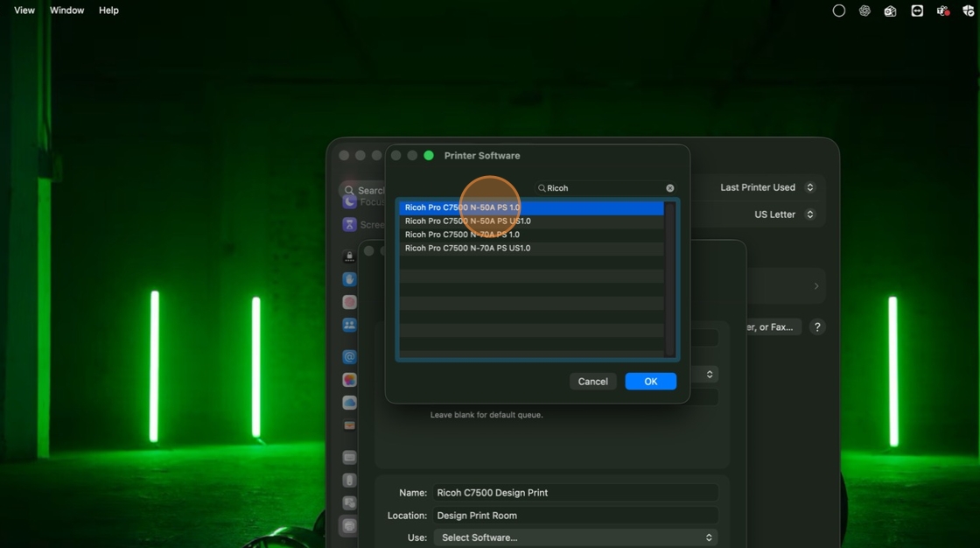The width and height of the screenshot is (980, 548).
Task: Open the View menu
Action: coord(24,10)
